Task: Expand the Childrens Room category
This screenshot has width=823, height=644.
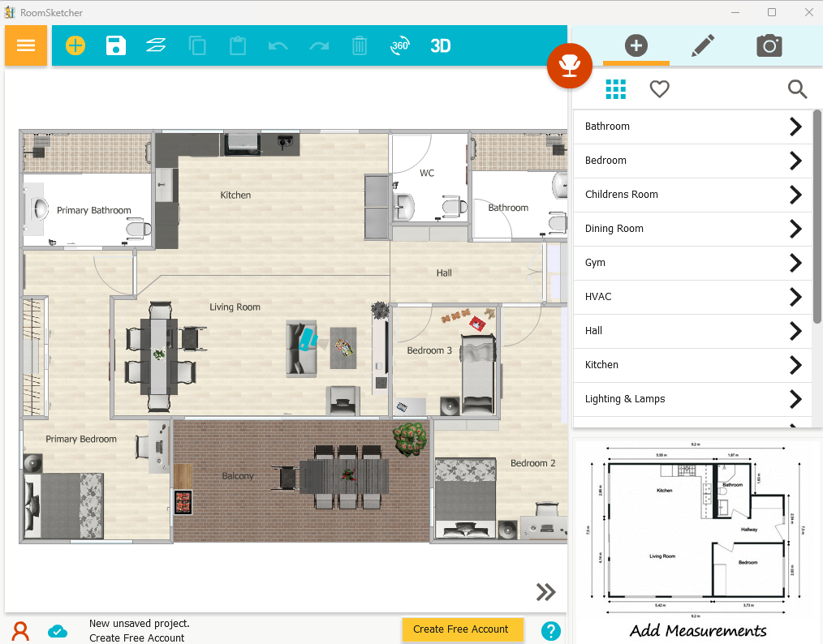Action: [x=692, y=195]
